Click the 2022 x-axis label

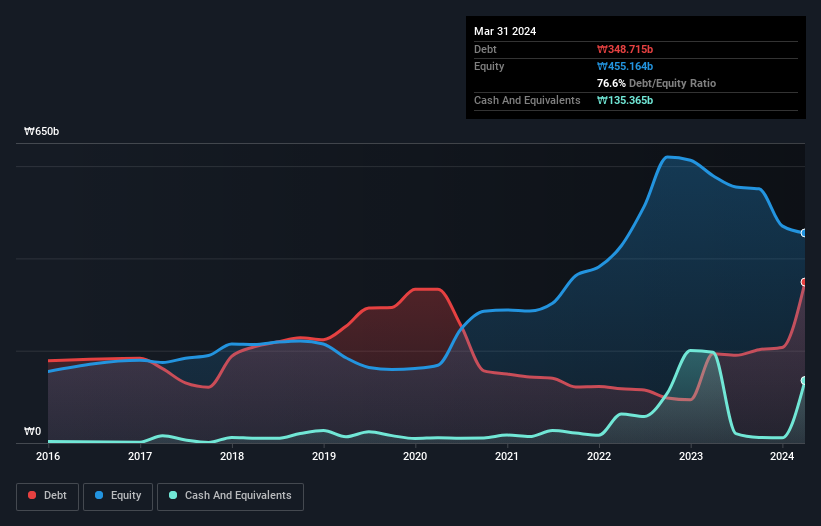pyautogui.click(x=599, y=456)
